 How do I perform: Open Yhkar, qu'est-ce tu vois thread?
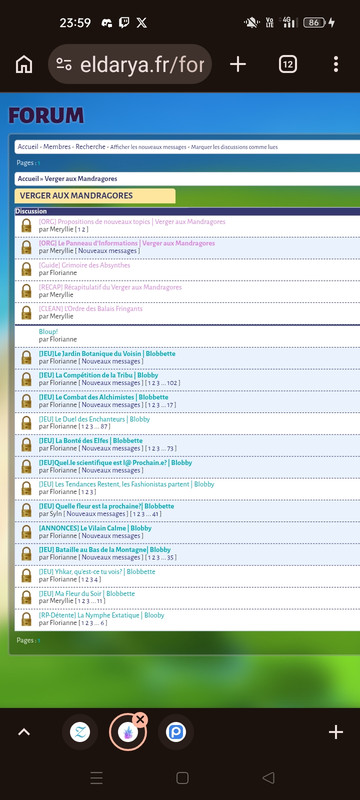[97, 571]
